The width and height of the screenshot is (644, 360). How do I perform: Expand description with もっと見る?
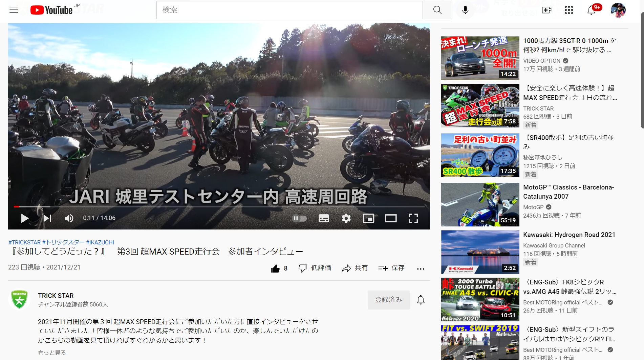(52, 353)
